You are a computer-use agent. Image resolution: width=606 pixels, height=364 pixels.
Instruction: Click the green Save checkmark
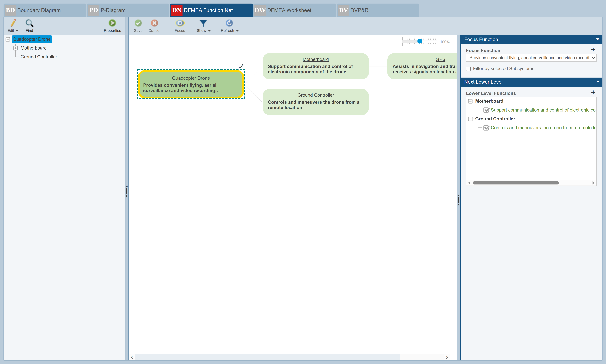tap(138, 23)
